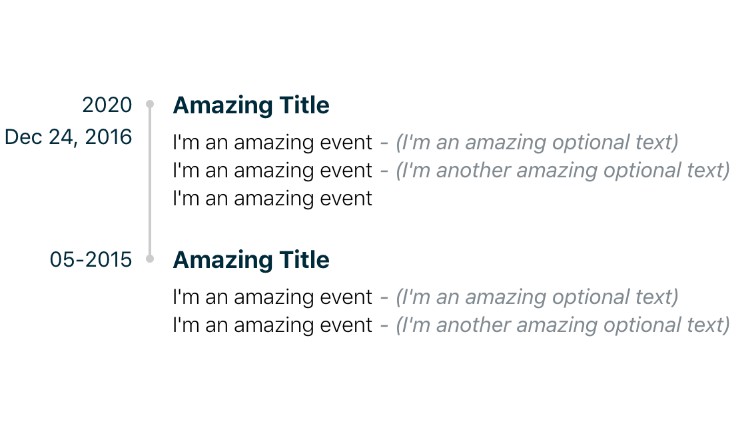Click the dash after the first 05-2015 event
747x427 pixels.
point(384,298)
